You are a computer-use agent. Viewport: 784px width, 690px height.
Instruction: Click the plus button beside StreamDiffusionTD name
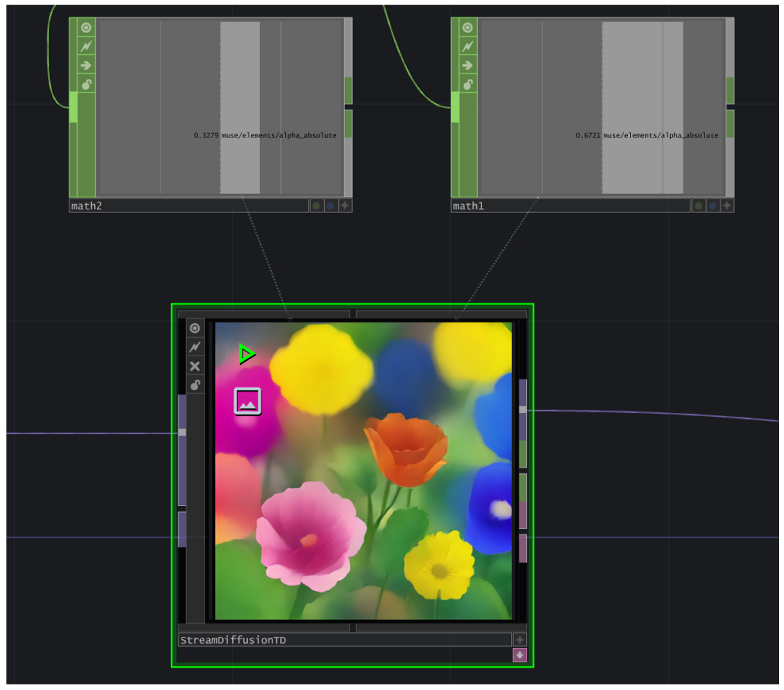pyautogui.click(x=520, y=640)
